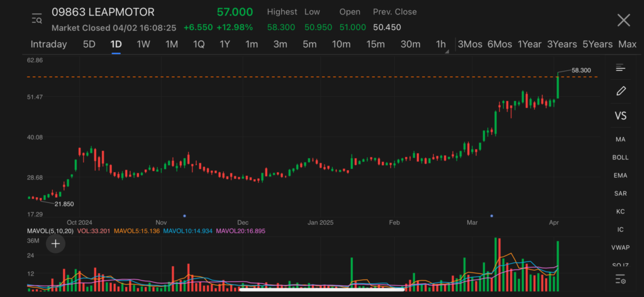Select the 15m minute interval
Screen dimensions: 644x297
[x=375, y=45]
